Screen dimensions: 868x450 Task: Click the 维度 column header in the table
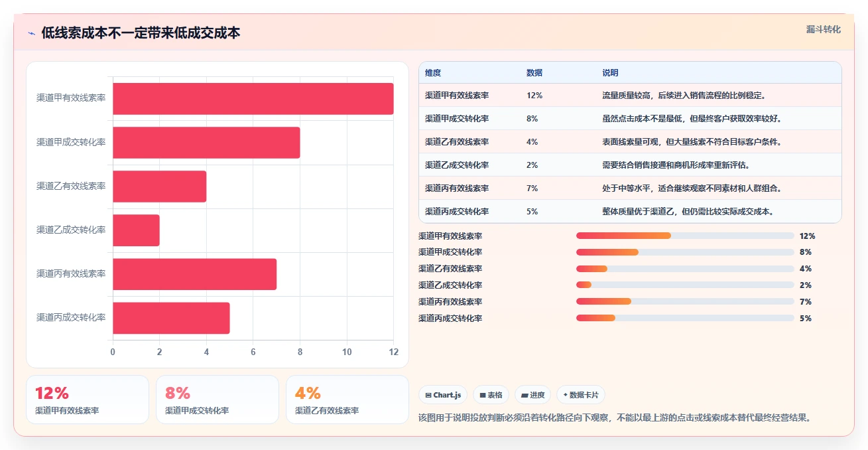pos(433,73)
